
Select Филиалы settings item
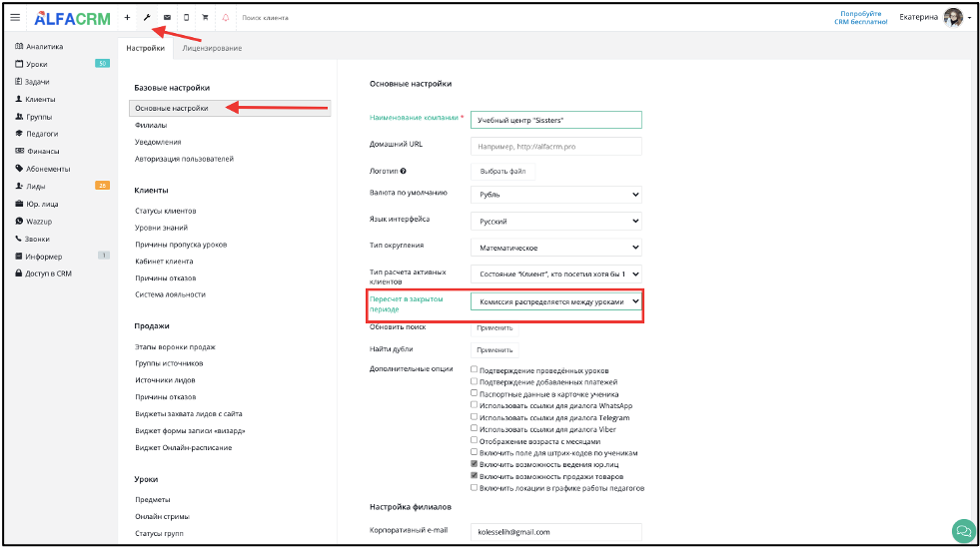pyautogui.click(x=151, y=125)
